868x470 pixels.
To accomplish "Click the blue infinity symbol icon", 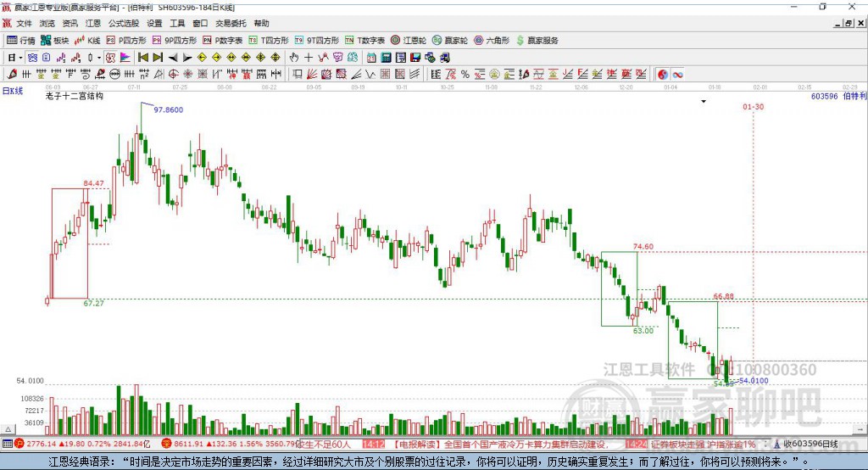I will [677, 75].
